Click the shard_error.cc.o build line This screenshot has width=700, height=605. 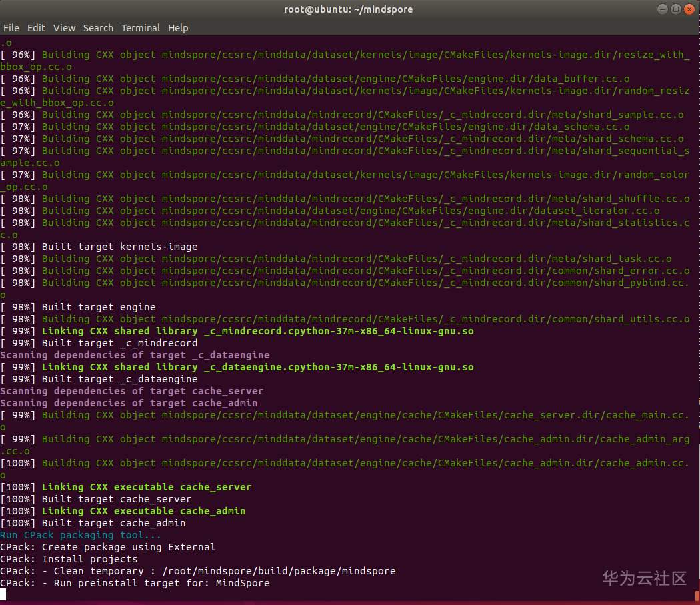(345, 271)
